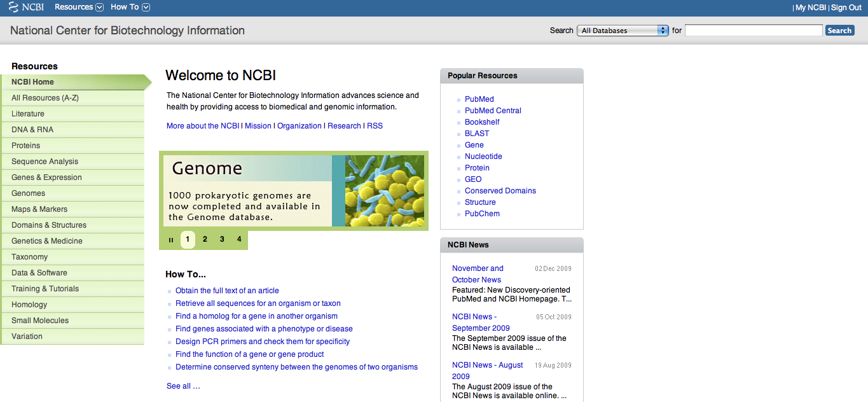Open the Resources dropdown menu
This screenshot has width=868, height=402.
click(79, 7)
